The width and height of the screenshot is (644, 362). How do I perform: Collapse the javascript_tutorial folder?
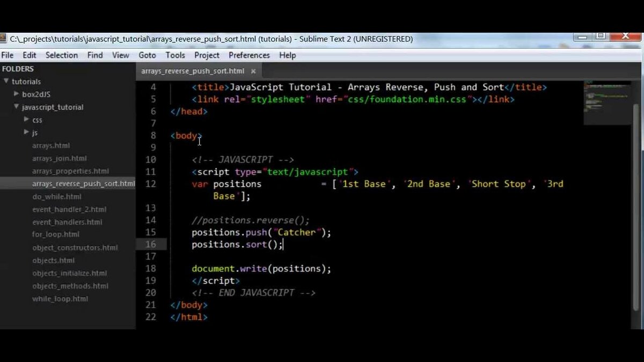pos(17,107)
